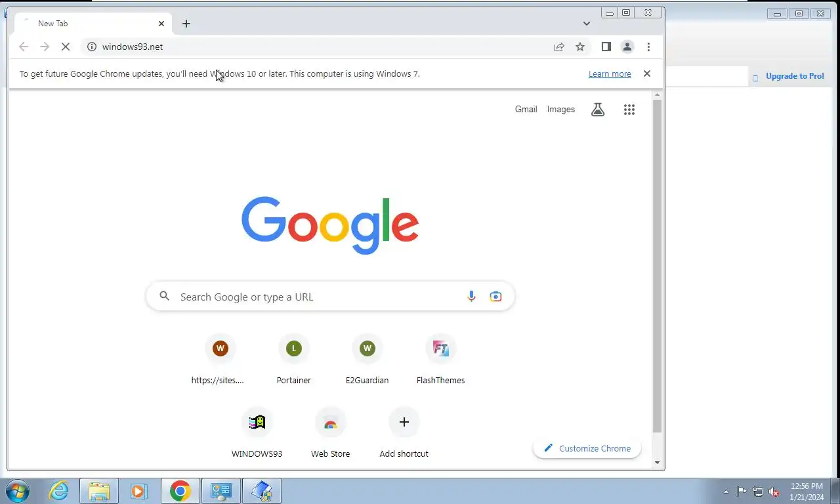Open the Action Center flag icon
840x504 pixels.
coord(742,492)
